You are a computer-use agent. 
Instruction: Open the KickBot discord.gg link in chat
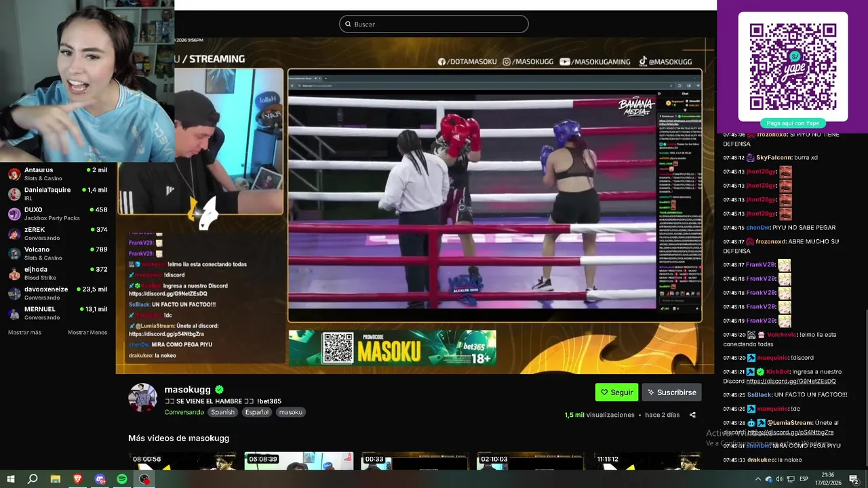791,382
